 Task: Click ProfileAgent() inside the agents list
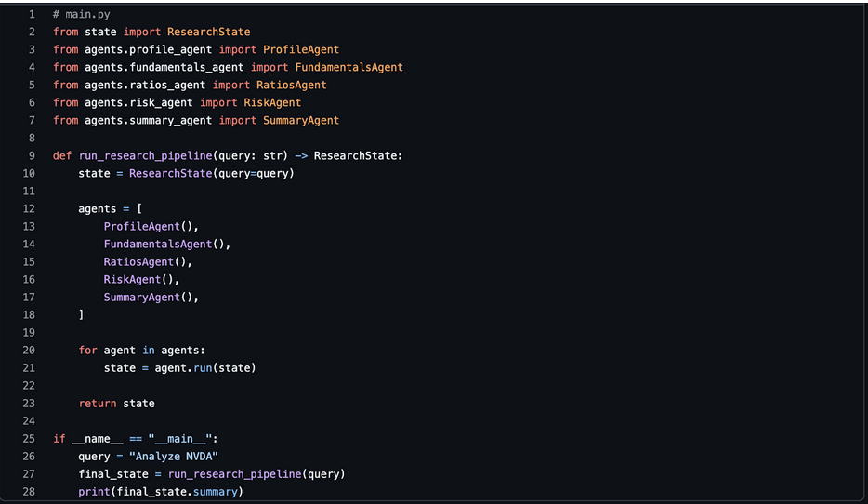pos(151,227)
